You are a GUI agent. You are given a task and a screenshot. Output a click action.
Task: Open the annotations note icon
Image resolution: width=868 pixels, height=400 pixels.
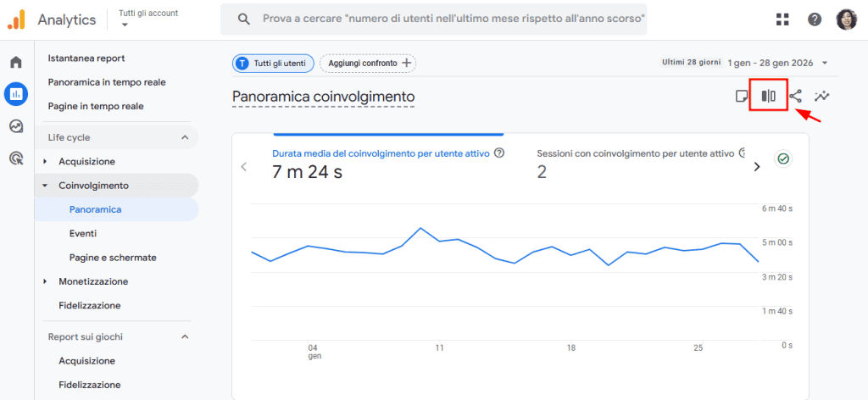tap(741, 97)
